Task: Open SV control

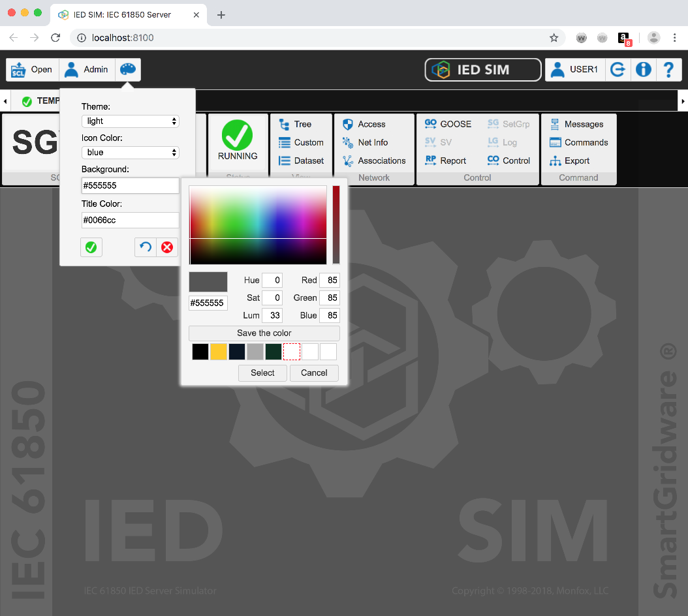Action: click(438, 142)
